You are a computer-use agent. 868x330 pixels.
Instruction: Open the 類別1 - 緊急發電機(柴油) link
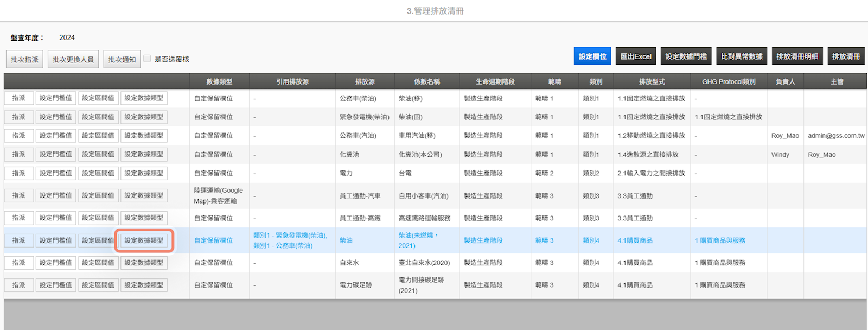(290, 236)
